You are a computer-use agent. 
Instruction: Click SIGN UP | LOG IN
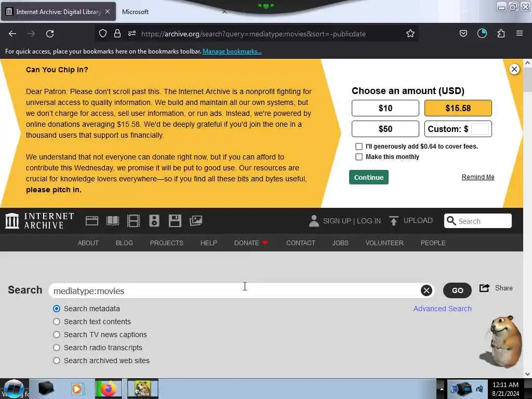352,221
